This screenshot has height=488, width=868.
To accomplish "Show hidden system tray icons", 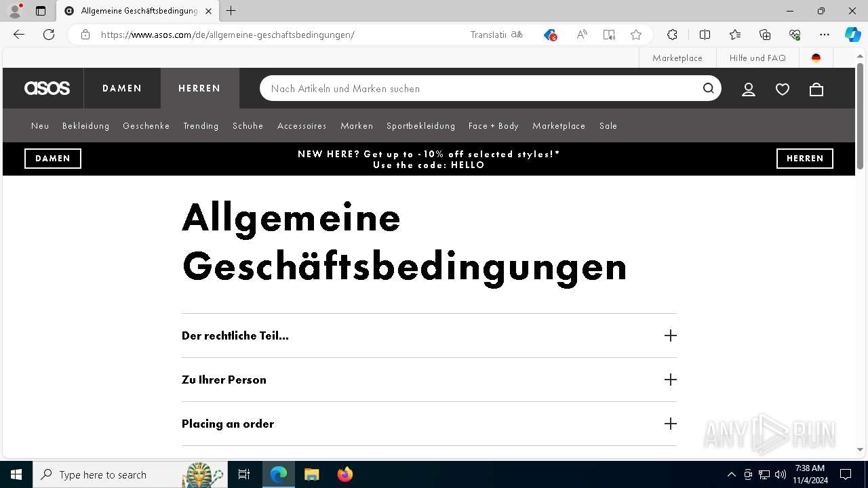I will pyautogui.click(x=731, y=474).
